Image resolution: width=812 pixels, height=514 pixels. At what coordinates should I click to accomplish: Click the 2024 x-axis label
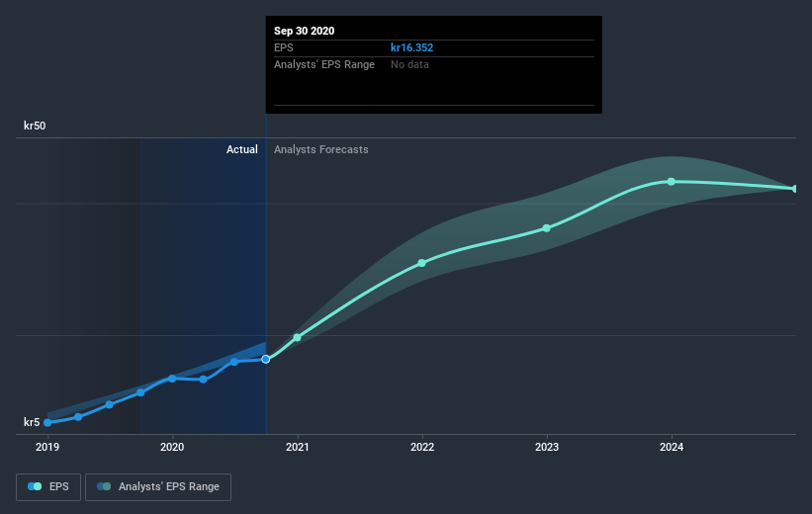(x=672, y=447)
